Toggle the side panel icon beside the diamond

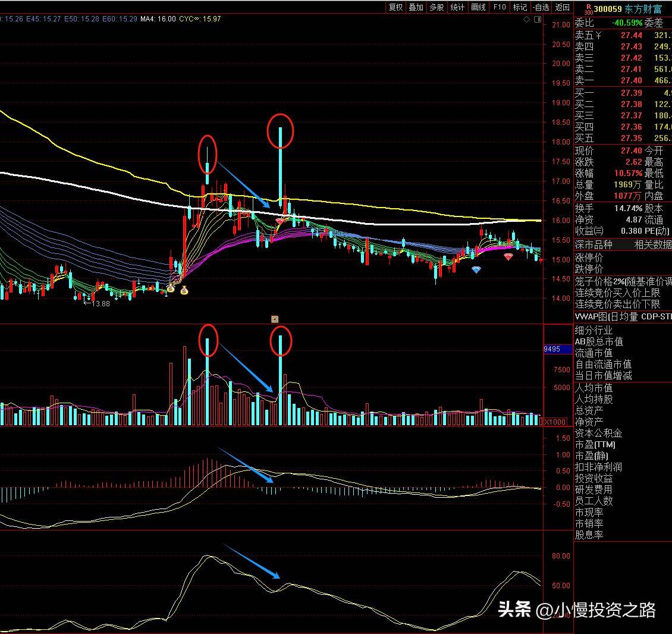(x=538, y=19)
